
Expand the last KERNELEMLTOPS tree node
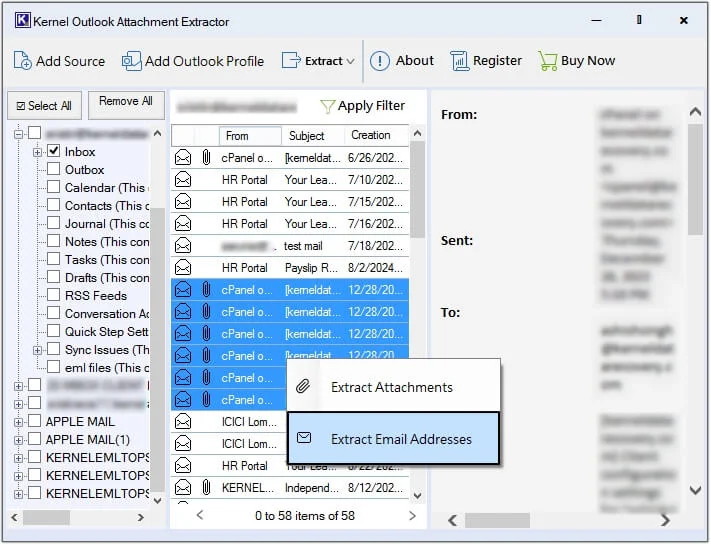[x=18, y=494]
